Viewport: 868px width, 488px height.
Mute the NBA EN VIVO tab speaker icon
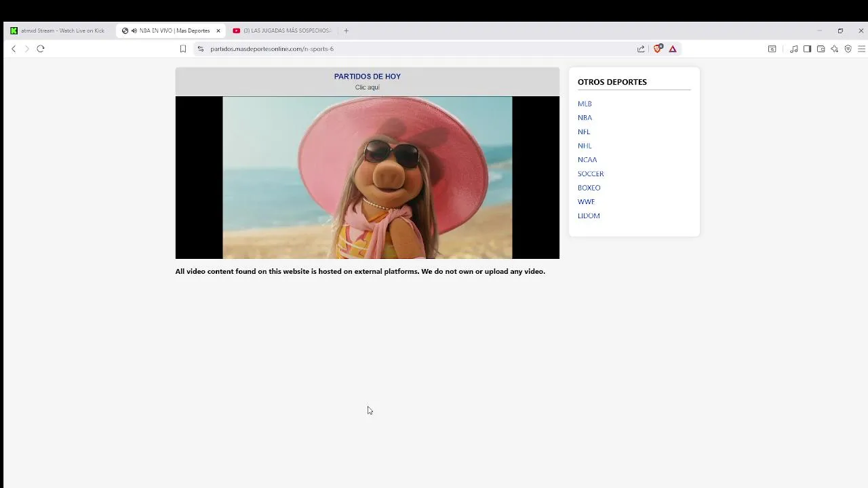coord(134,30)
